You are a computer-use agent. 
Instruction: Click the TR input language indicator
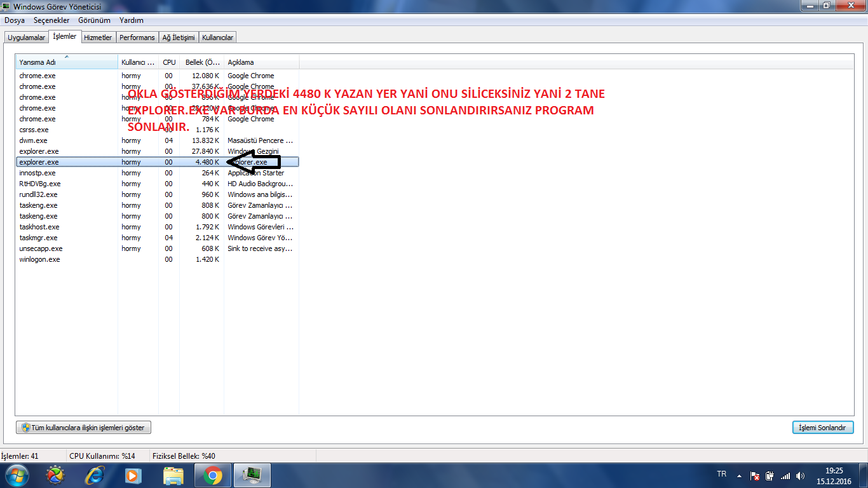(722, 474)
